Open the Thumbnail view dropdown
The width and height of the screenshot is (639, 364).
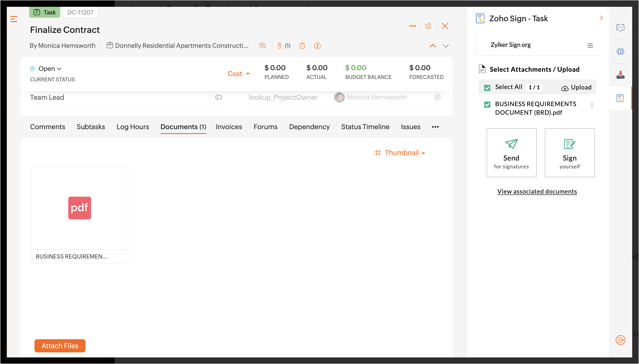[x=400, y=152]
